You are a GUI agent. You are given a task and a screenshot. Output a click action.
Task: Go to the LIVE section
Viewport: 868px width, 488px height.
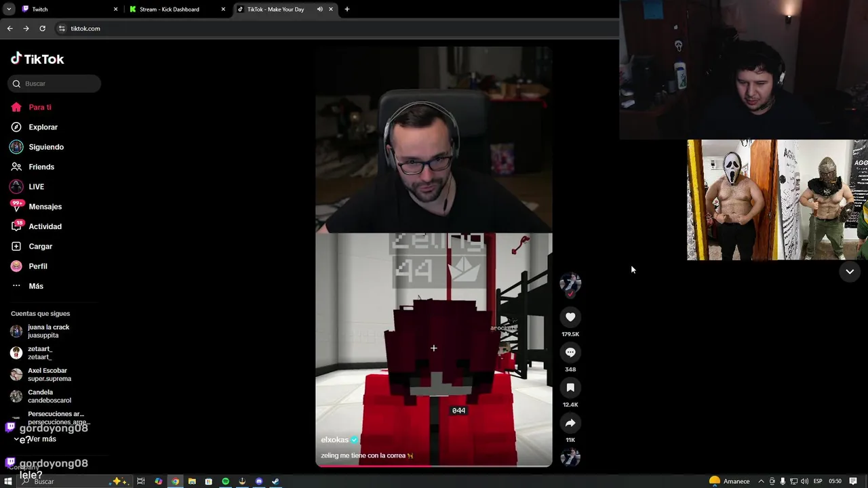tap(27, 186)
